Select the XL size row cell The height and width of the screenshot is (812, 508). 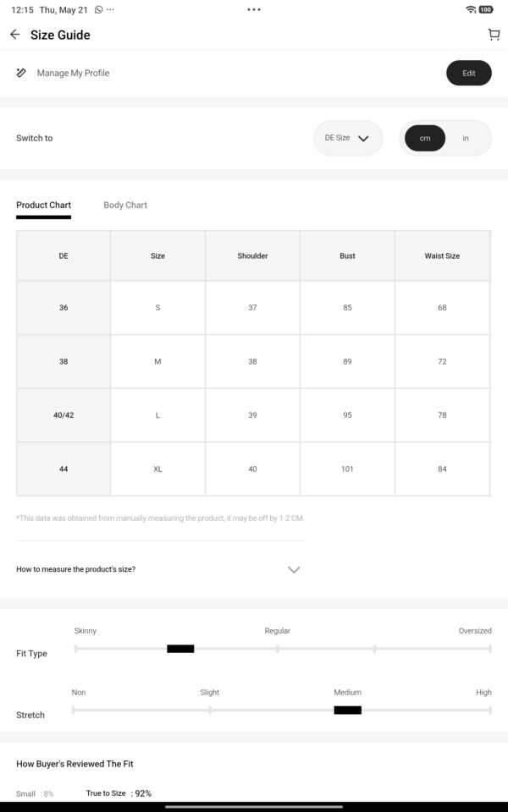click(157, 469)
